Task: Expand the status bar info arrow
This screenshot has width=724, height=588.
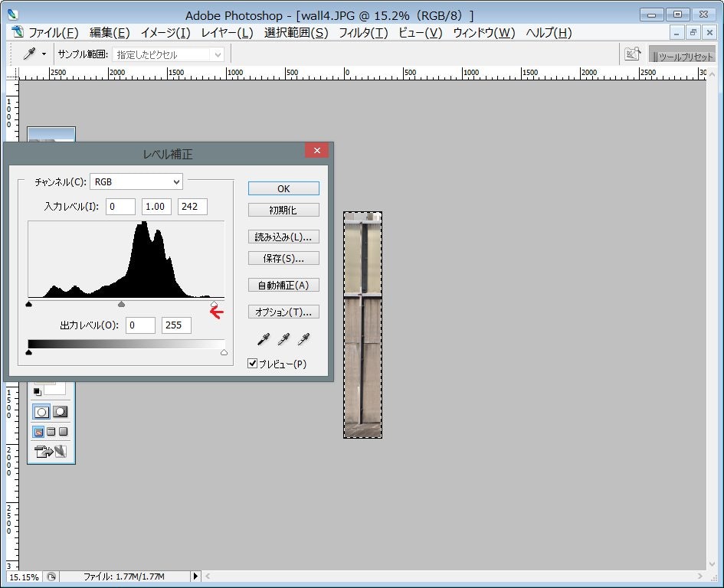Action: (195, 576)
